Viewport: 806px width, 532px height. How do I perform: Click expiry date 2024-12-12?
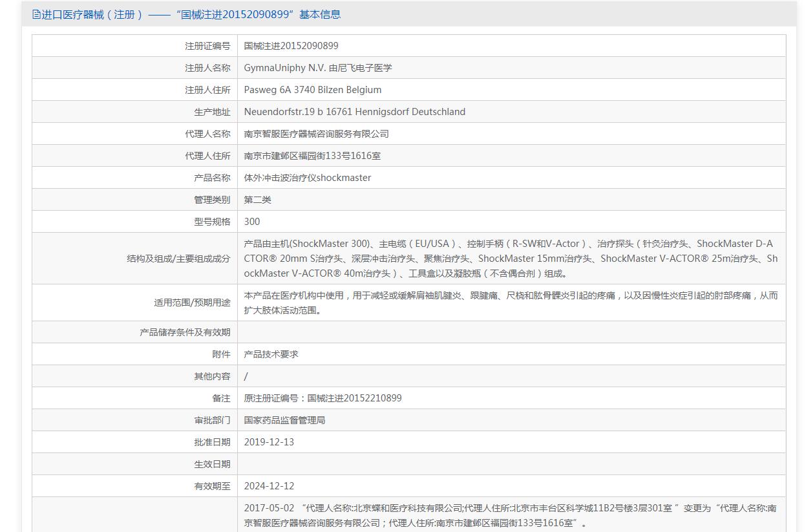(269, 486)
